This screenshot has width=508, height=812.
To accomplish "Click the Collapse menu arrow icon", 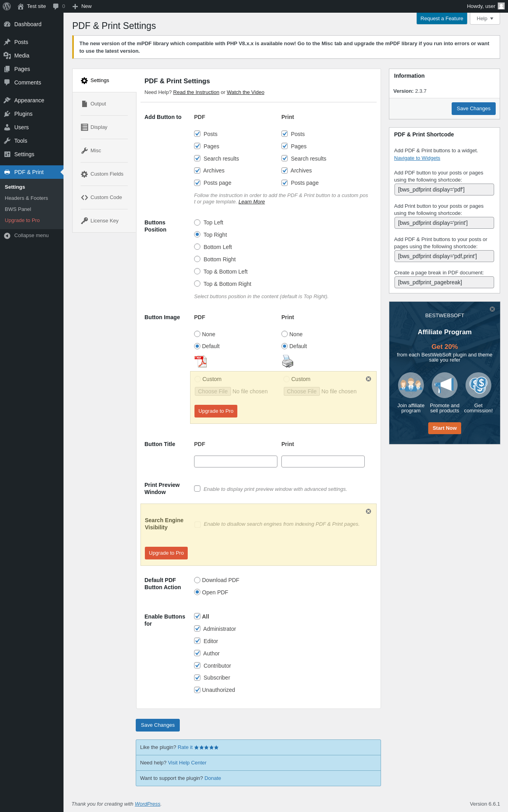I will click(x=7, y=236).
